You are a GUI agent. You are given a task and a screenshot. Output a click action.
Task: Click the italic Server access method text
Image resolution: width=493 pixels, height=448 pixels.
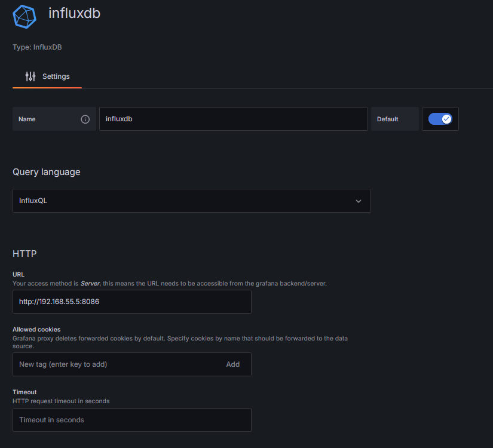click(x=90, y=283)
